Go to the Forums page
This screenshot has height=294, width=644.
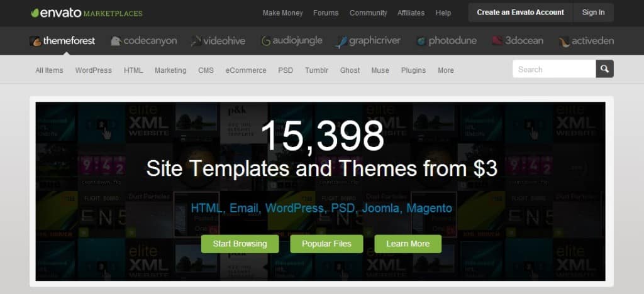tap(326, 13)
